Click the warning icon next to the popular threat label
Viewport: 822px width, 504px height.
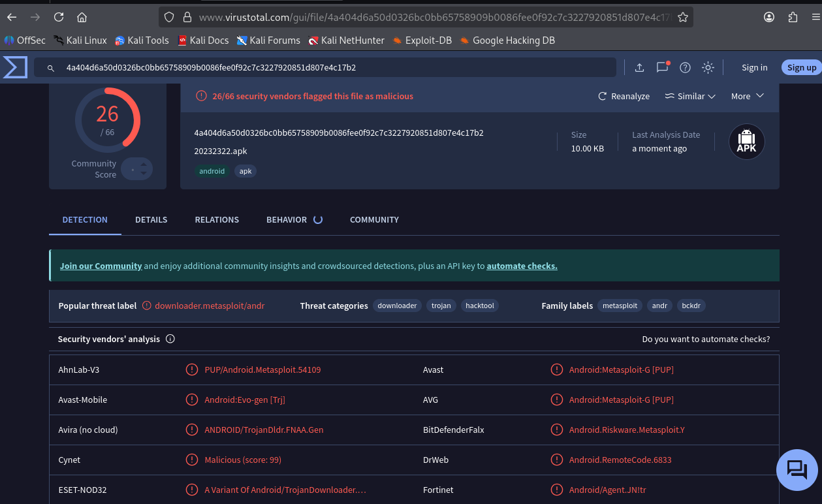click(147, 306)
